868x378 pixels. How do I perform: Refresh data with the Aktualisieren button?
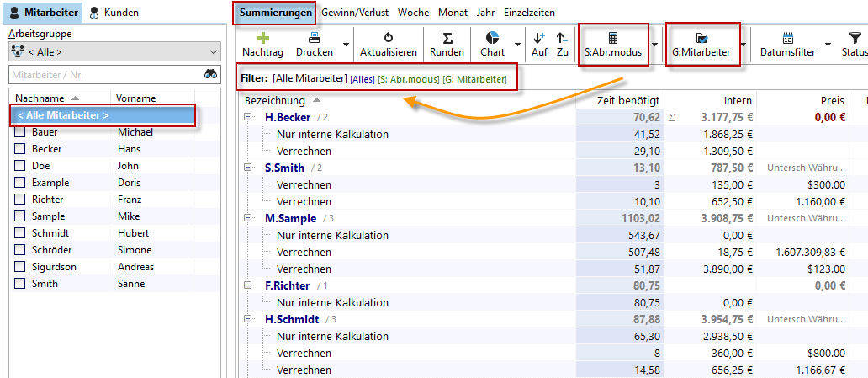388,38
